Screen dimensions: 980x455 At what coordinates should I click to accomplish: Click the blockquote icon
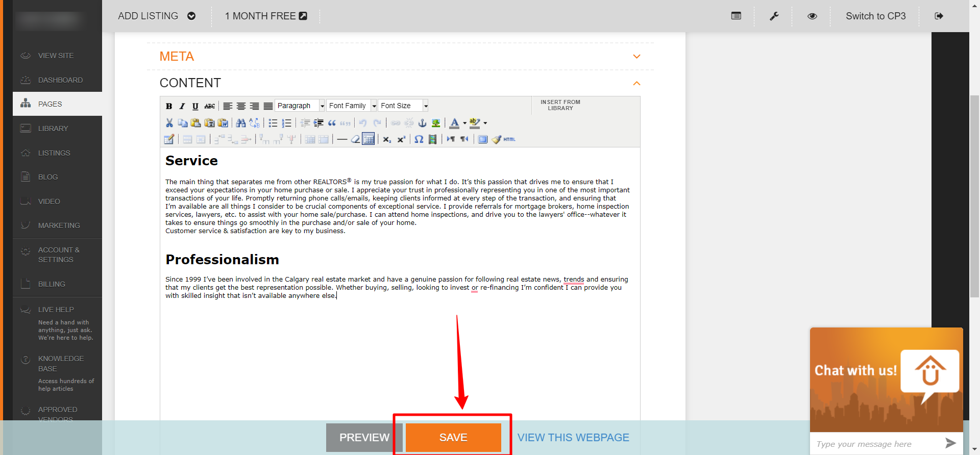click(x=332, y=123)
